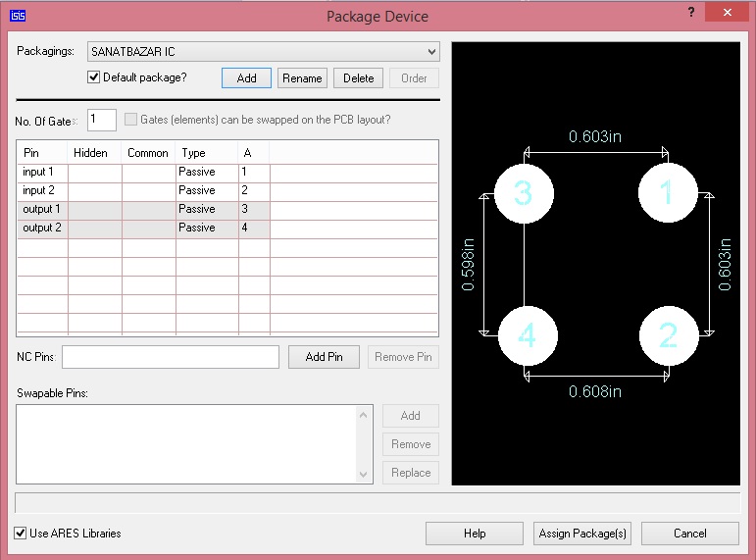Click the Common column header
The height and width of the screenshot is (560, 756).
pos(148,153)
